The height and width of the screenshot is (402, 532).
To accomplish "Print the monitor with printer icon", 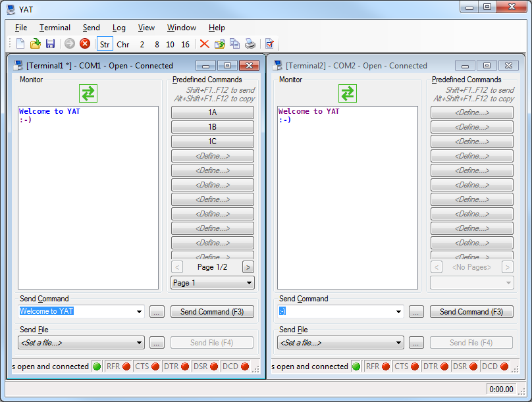I will [x=250, y=43].
